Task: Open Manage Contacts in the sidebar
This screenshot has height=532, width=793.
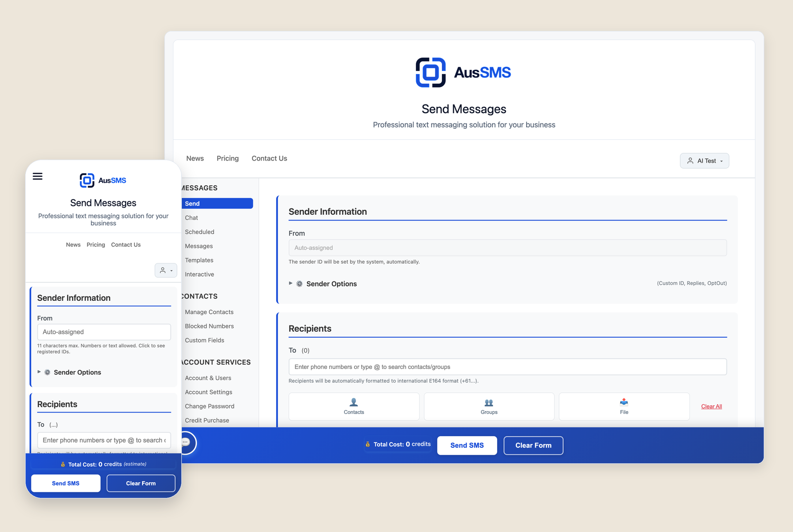Action: point(209,312)
